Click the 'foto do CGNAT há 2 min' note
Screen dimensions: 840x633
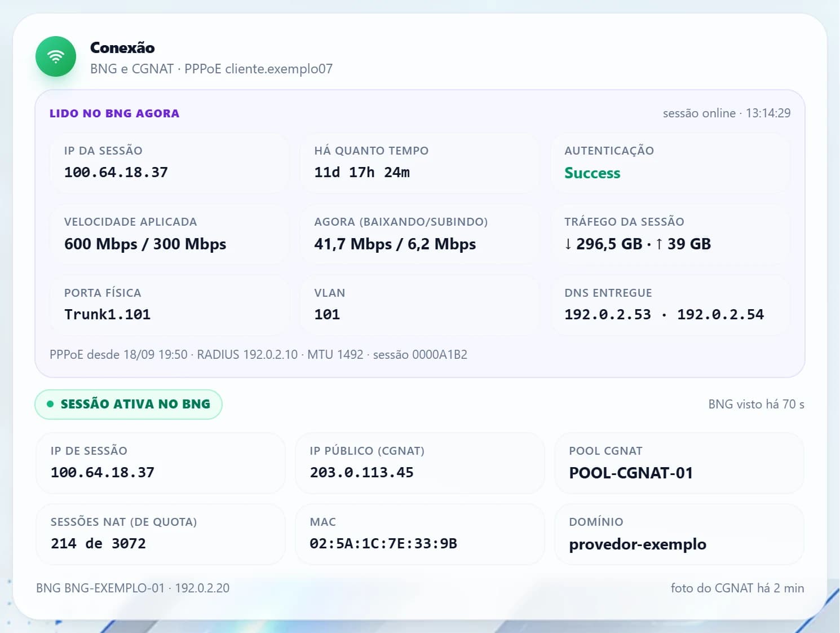pyautogui.click(x=737, y=588)
